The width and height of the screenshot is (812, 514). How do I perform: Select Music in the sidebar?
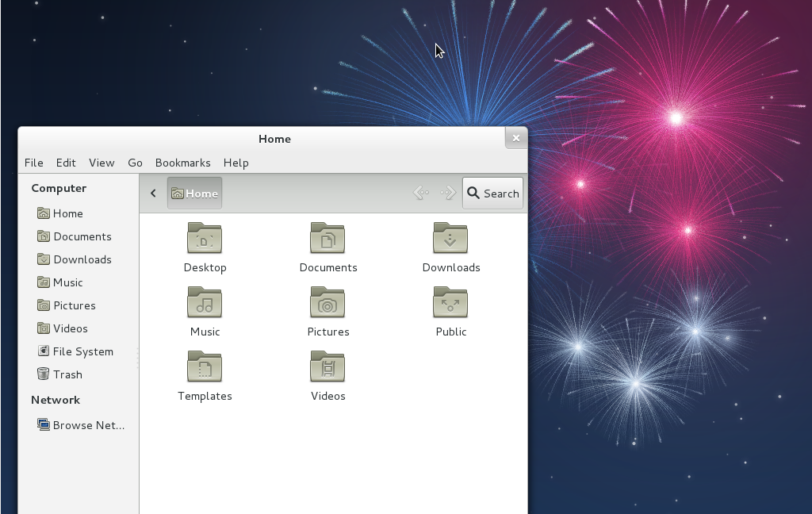[x=67, y=282]
